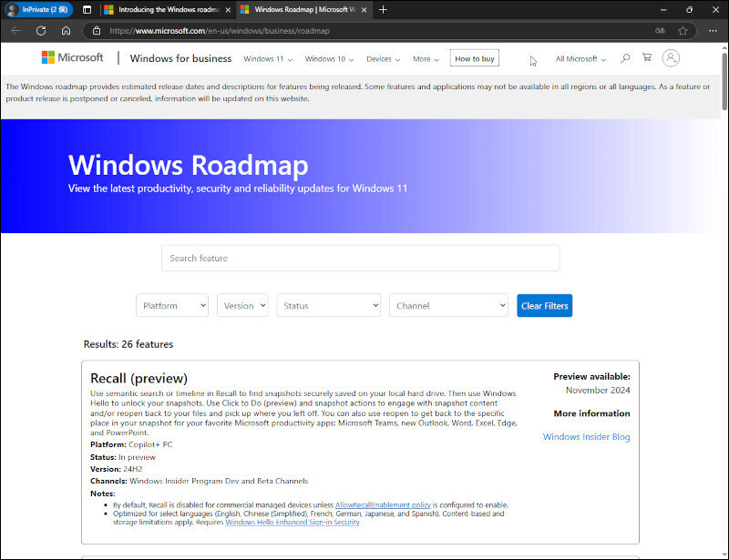Click the How to buy button
Screen dimensions: 729x560
(x=474, y=58)
